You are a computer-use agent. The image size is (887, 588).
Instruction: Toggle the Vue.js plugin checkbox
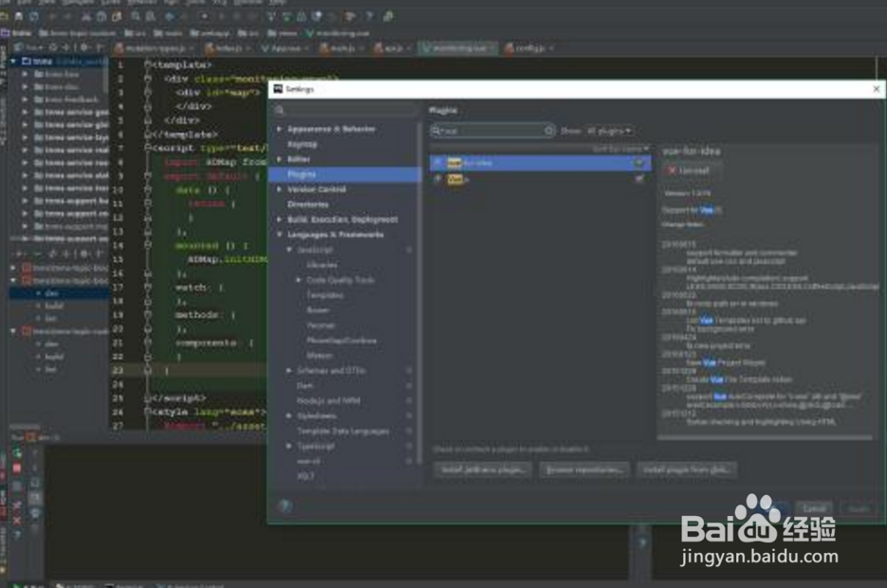click(x=639, y=178)
